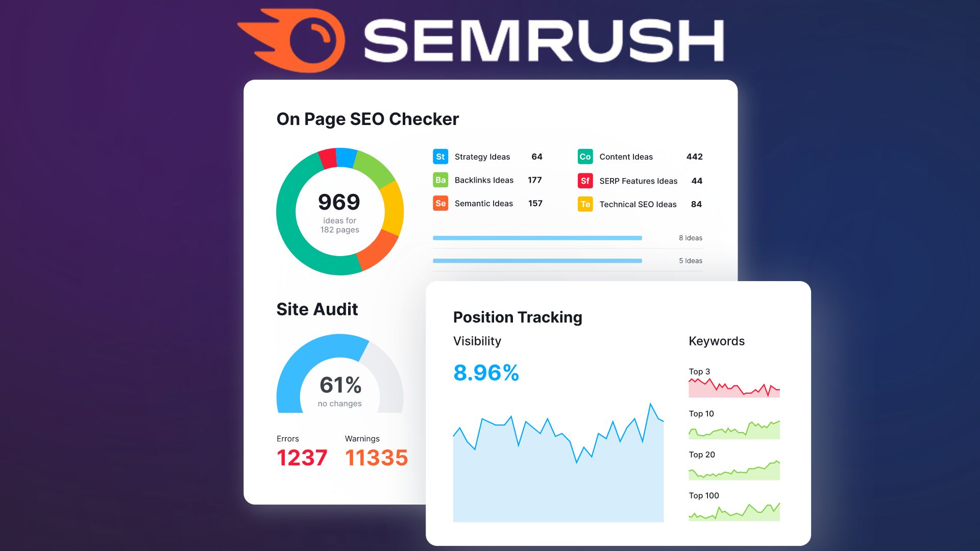Click the SERP Features Ideas icon (Sf)
The image size is (980, 551).
click(x=583, y=180)
